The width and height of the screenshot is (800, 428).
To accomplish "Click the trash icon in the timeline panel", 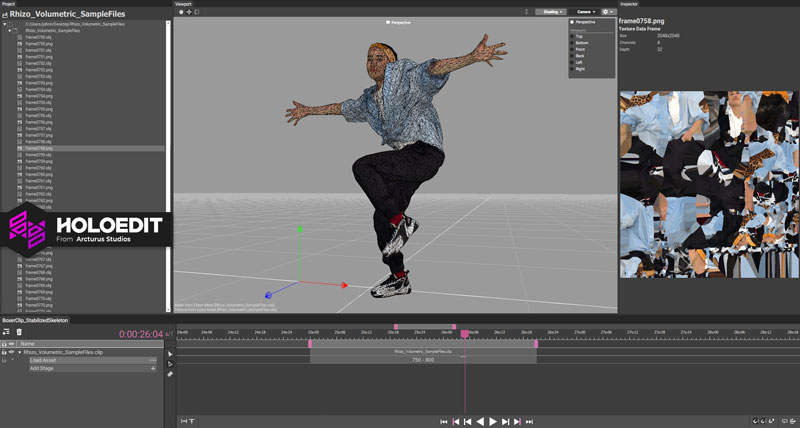I will (x=18, y=332).
